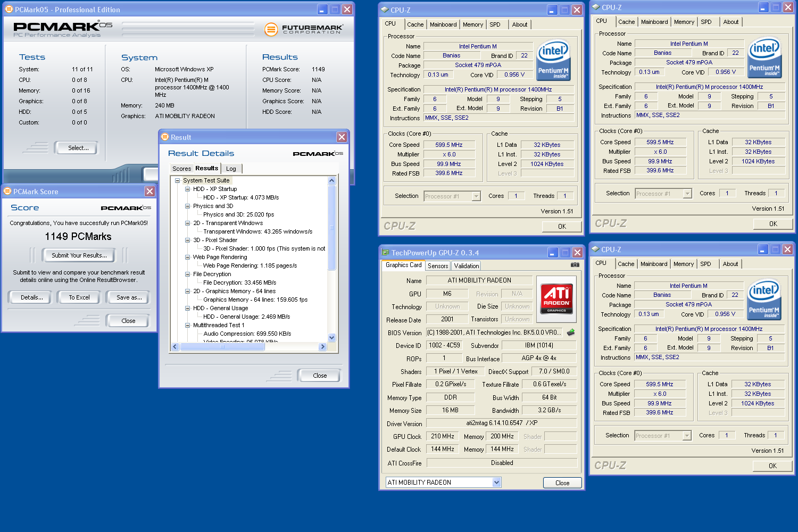Viewport: 798px width, 532px height.
Task: Collapse the File Decryption node
Action: [x=187, y=274]
